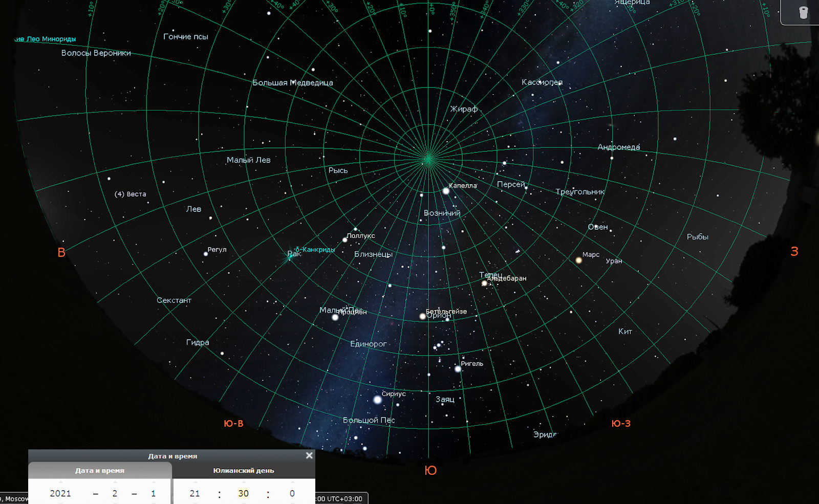819x504 pixels.
Task: Click the З west cardinal marker
Action: coord(794,252)
